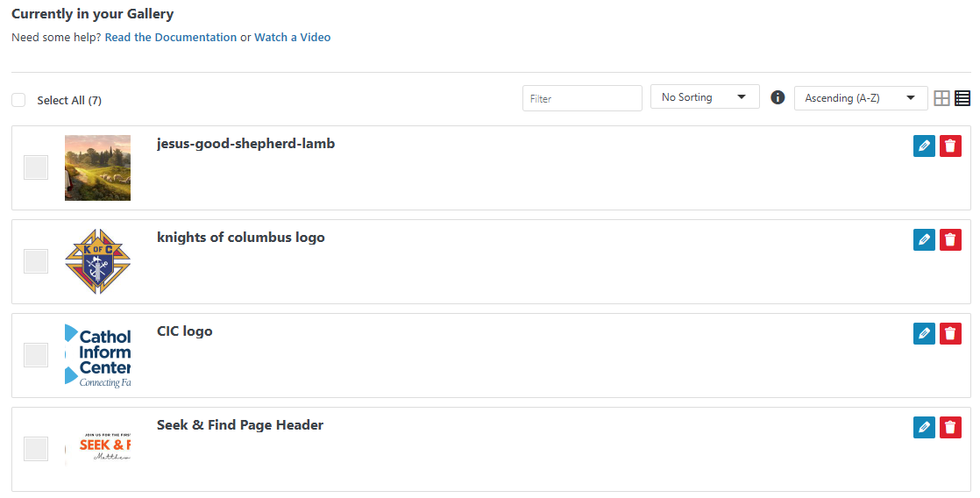980x498 pixels.
Task: Select the jesus-good-shepherd-lamb checkbox
Action: [x=36, y=167]
